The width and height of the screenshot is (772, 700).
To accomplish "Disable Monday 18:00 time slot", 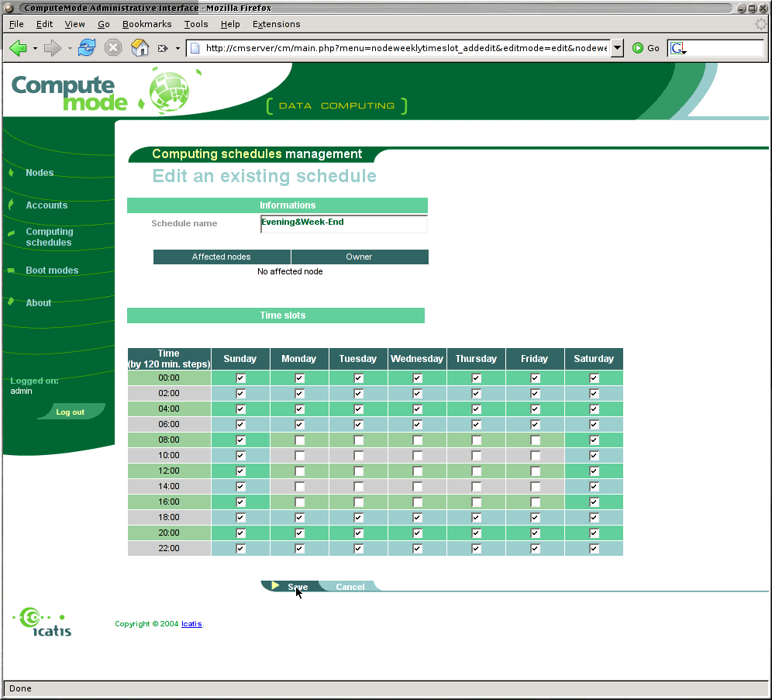I will click(299, 517).
